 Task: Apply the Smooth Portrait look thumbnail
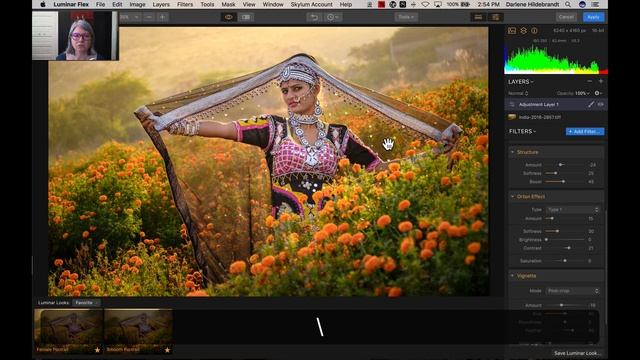pyautogui.click(x=138, y=331)
